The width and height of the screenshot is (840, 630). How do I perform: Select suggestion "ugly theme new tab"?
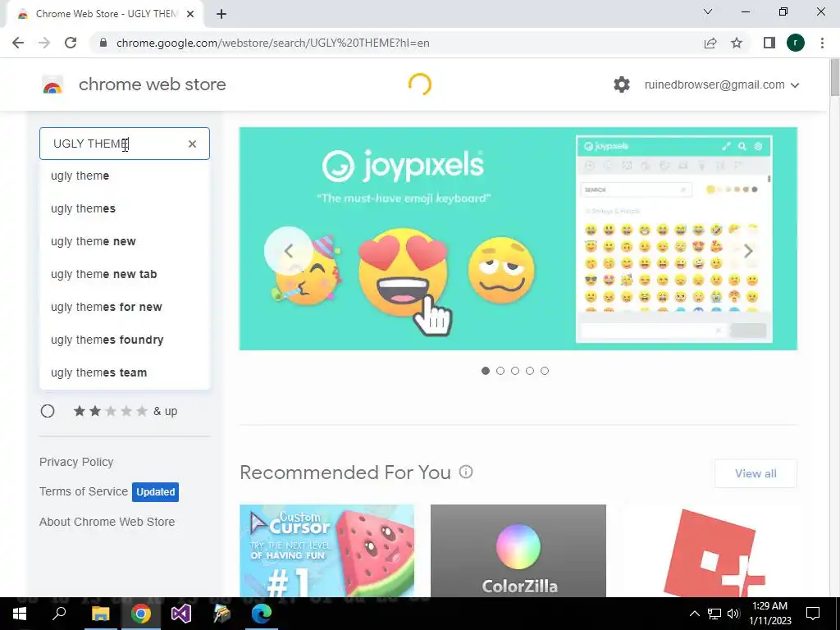tap(125, 274)
